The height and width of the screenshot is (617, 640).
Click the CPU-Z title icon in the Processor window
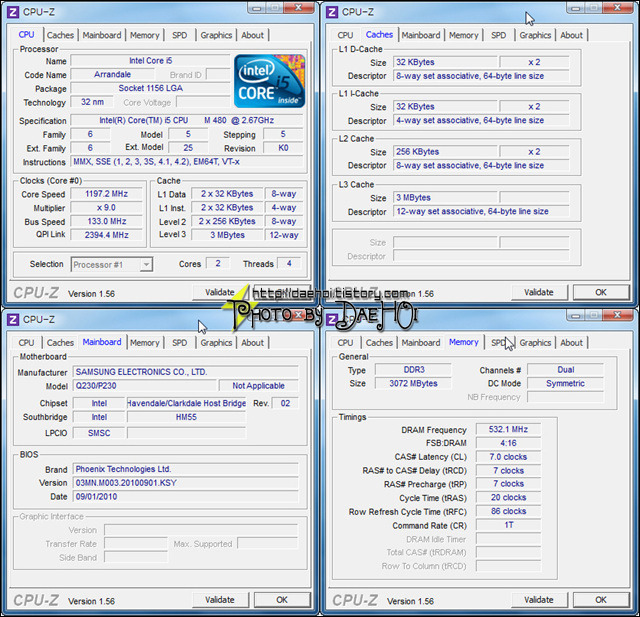point(13,12)
